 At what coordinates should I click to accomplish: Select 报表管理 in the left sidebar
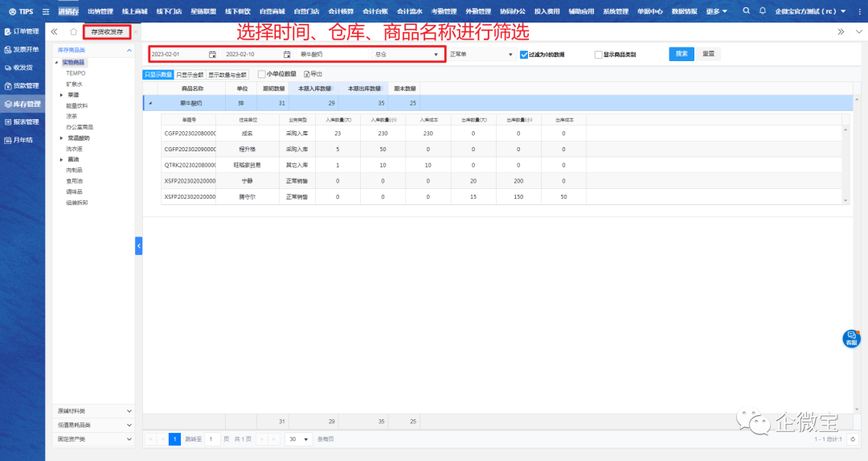tap(23, 122)
